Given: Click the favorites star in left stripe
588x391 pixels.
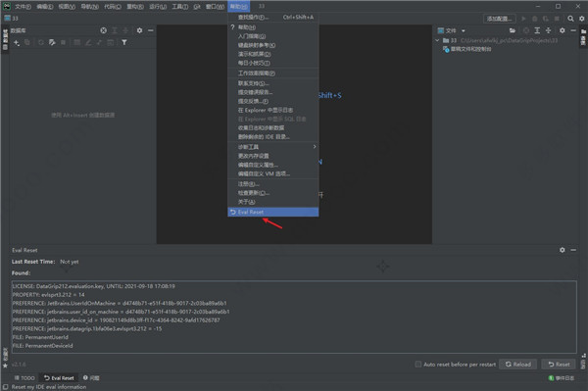Looking at the screenshot, I should (x=5, y=366).
